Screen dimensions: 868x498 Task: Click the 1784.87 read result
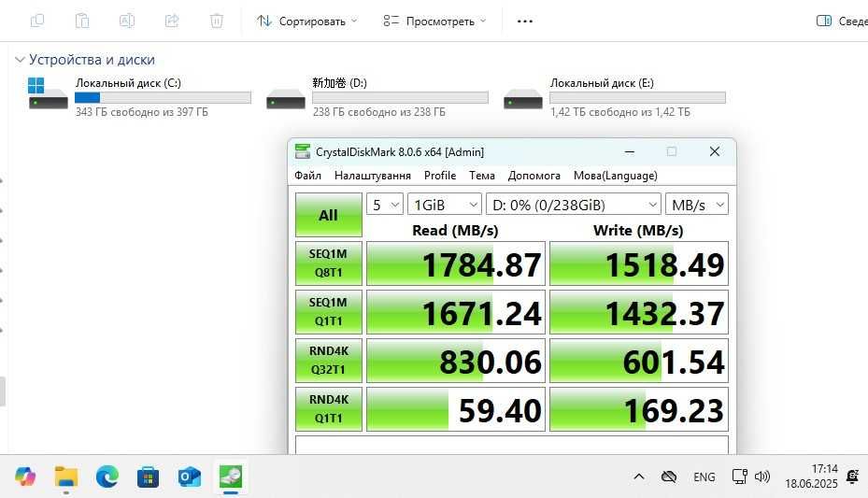pos(456,263)
